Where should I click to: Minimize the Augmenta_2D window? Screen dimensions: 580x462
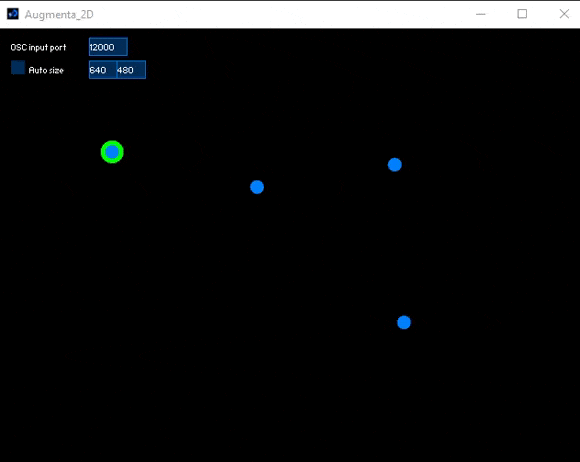pos(480,14)
